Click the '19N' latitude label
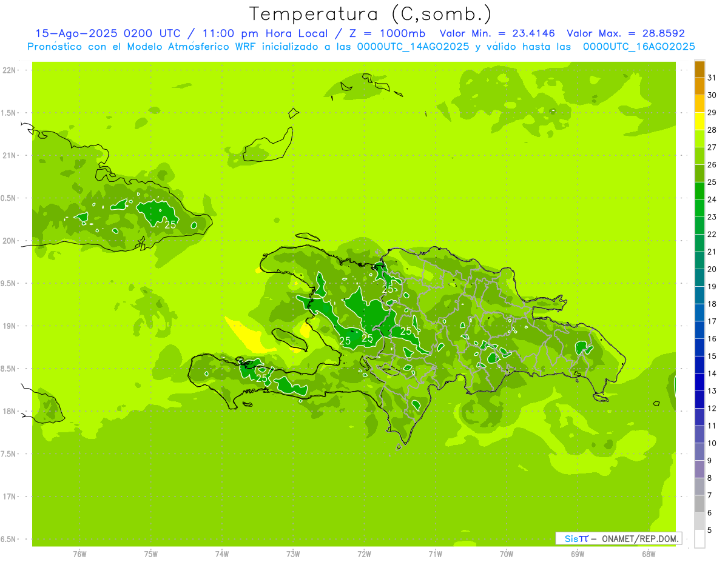 tap(9, 326)
